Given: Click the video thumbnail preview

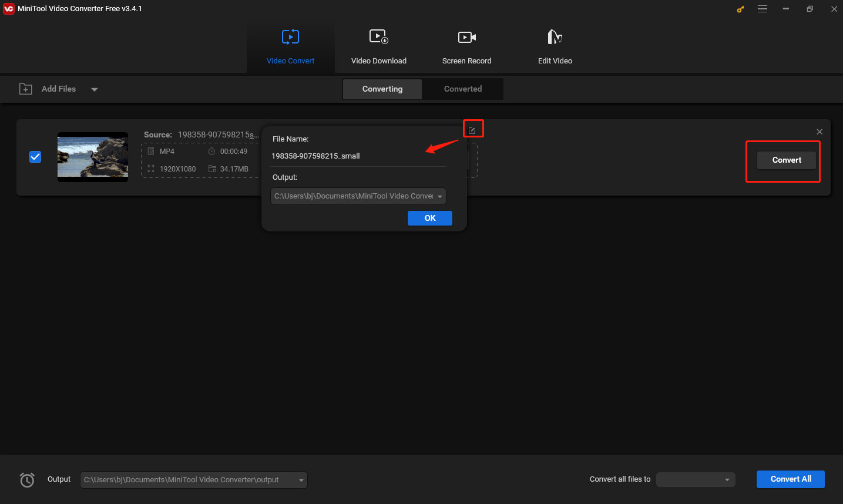Looking at the screenshot, I should 93,157.
